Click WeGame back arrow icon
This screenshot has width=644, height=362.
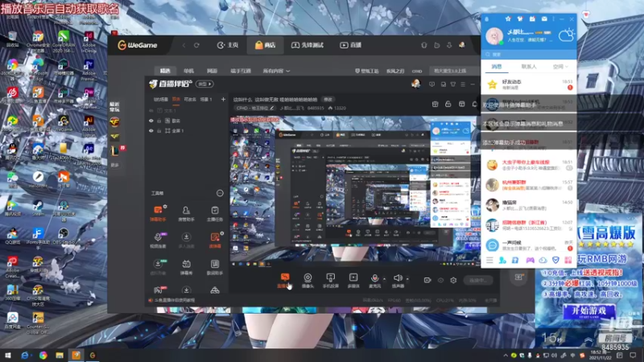coord(184,45)
